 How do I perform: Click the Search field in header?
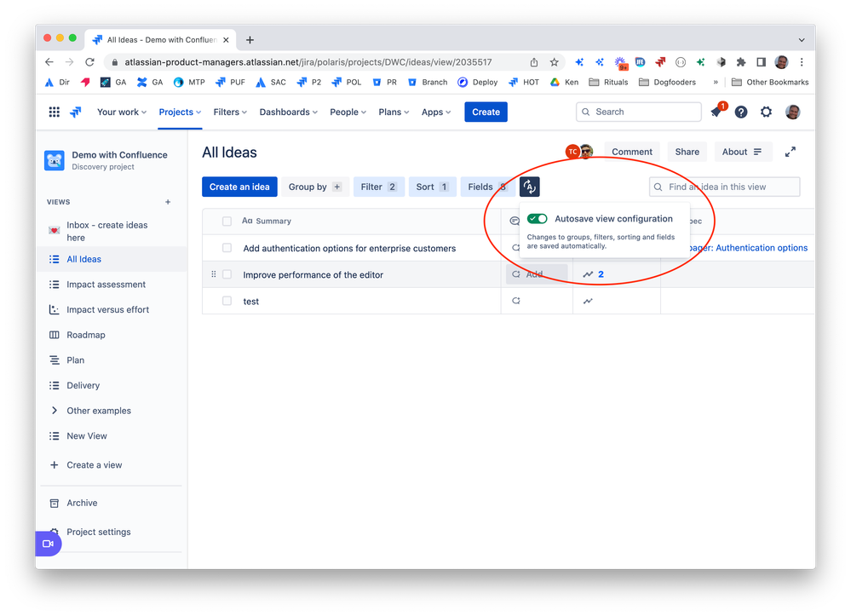tap(638, 112)
